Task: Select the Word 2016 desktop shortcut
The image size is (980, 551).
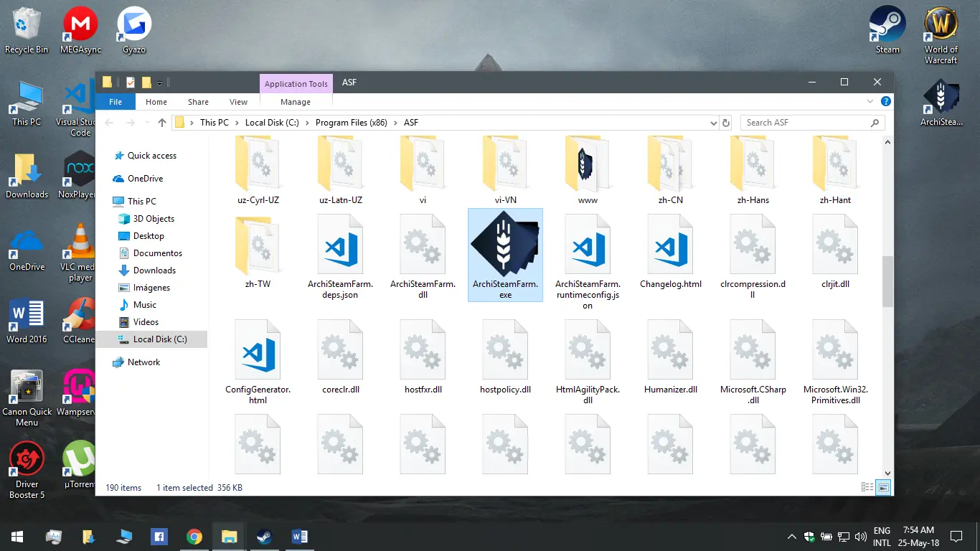Action: click(27, 321)
